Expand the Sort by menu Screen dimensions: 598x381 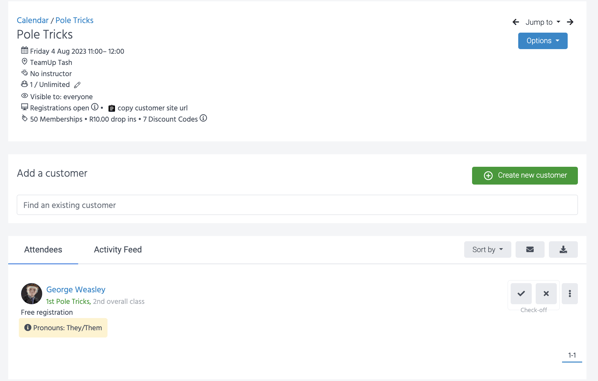click(487, 249)
